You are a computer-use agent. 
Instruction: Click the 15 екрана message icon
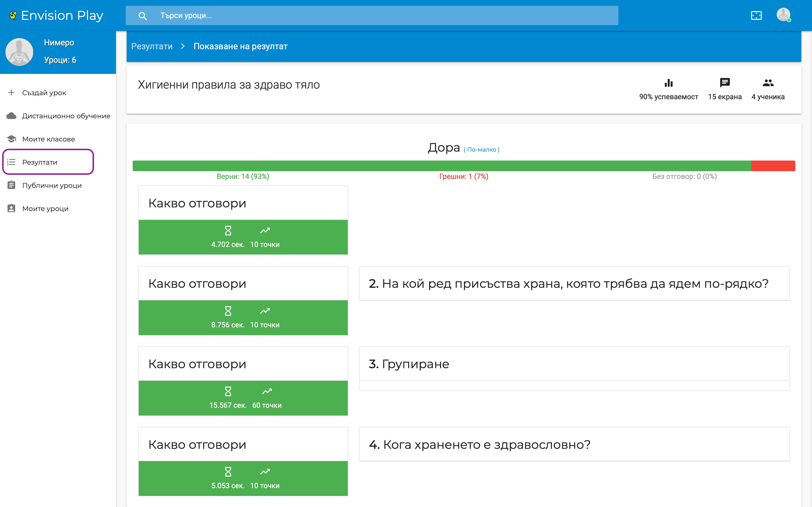725,83
